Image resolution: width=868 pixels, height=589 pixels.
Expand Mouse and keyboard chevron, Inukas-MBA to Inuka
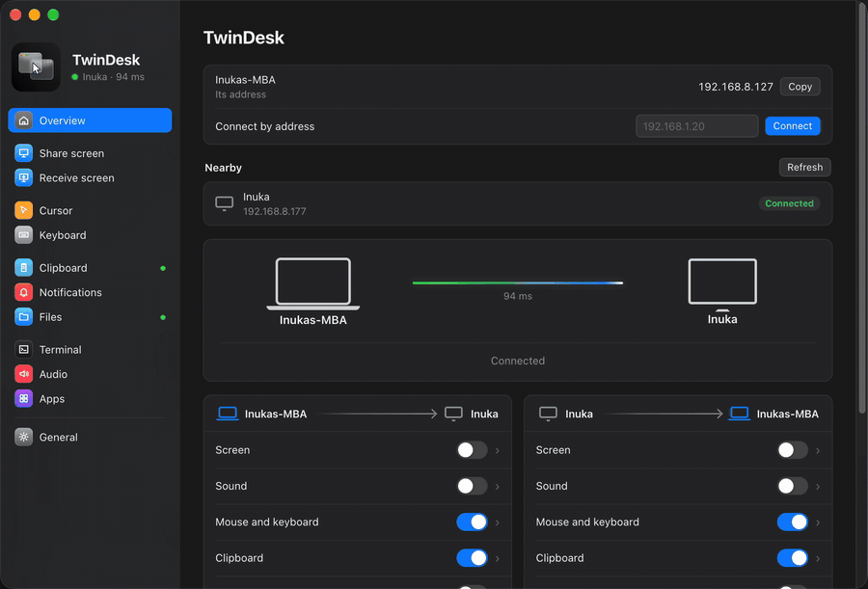(x=497, y=522)
